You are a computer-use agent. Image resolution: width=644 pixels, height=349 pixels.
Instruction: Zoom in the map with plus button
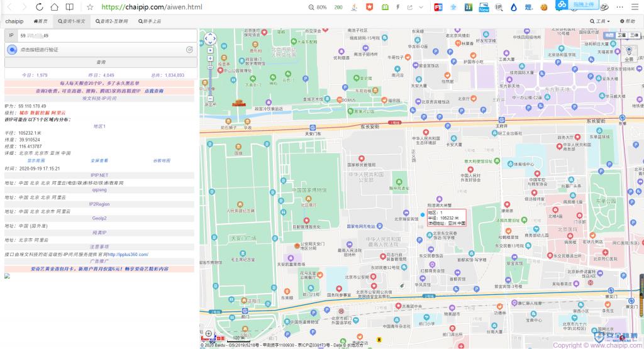pyautogui.click(x=210, y=58)
